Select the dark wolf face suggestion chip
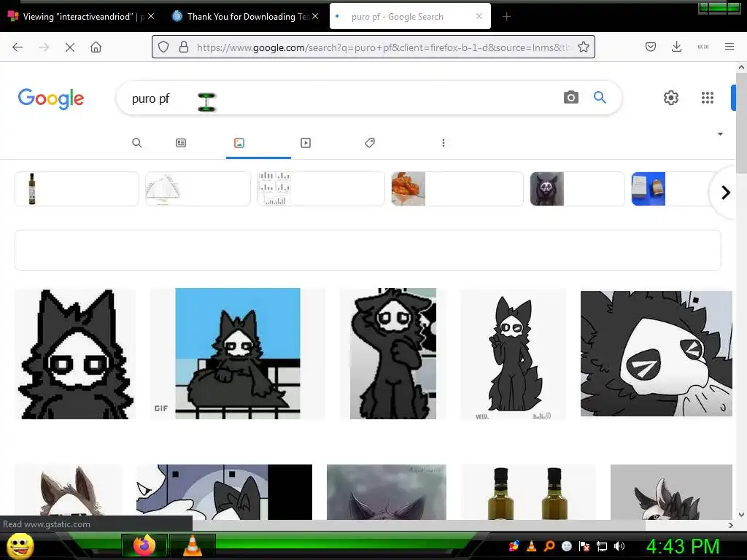This screenshot has height=560, width=747. pyautogui.click(x=577, y=189)
